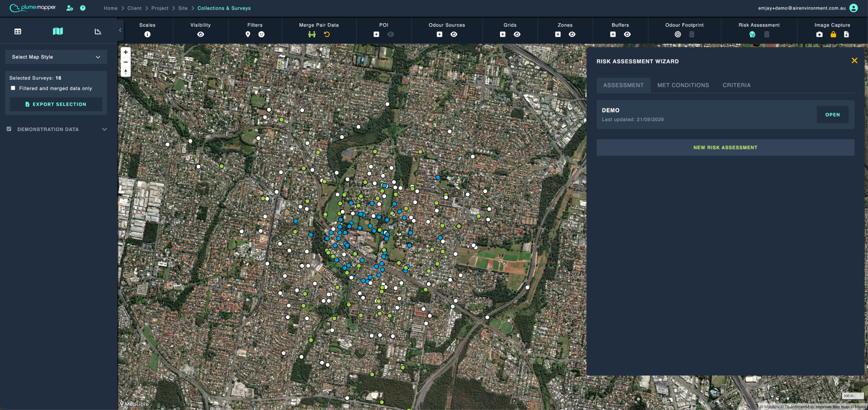Open the DEMO risk assessment
Image resolution: width=868 pixels, height=410 pixels.
(x=832, y=115)
